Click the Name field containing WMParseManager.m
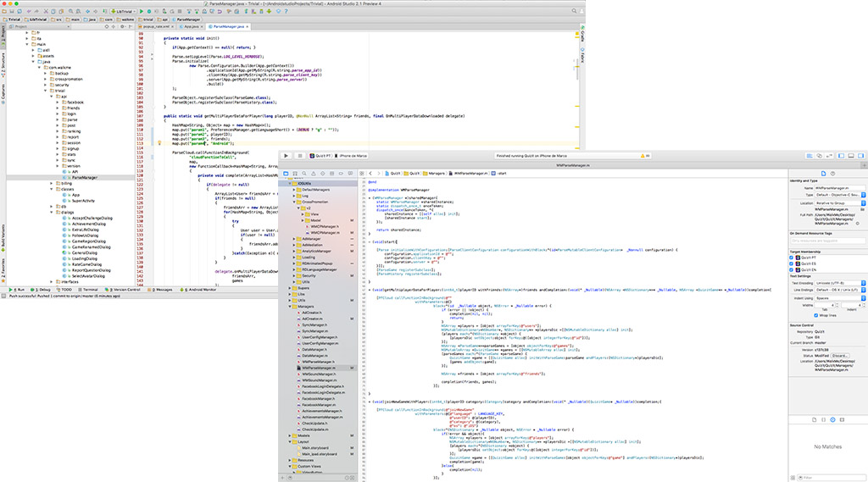The height and width of the screenshot is (482, 868). click(840, 188)
